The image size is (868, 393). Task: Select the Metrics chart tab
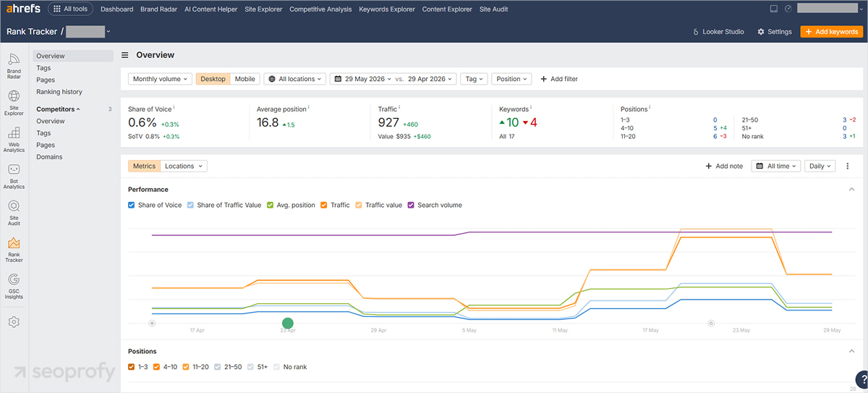tap(144, 166)
